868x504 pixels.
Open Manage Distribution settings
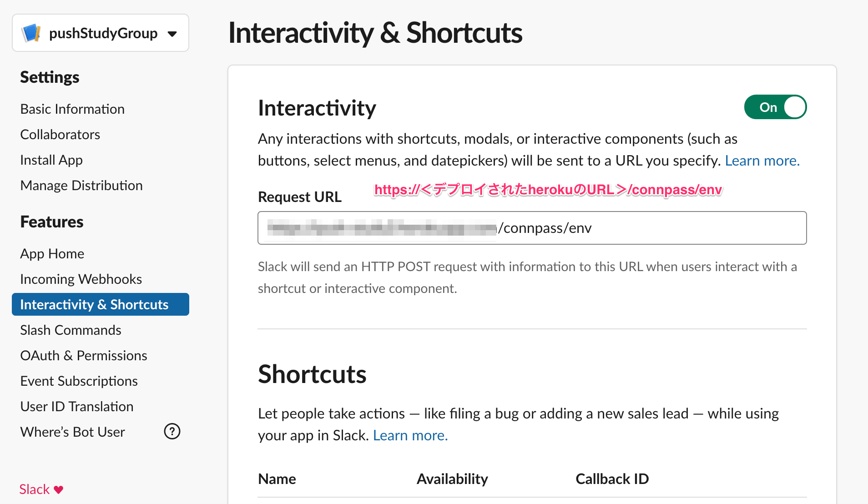pos(81,186)
